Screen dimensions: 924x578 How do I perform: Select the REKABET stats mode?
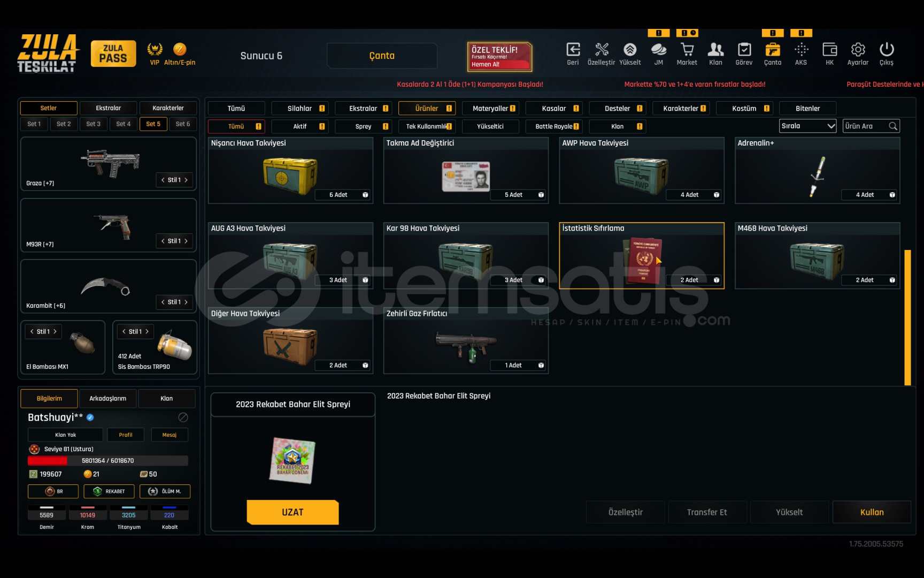tap(109, 491)
